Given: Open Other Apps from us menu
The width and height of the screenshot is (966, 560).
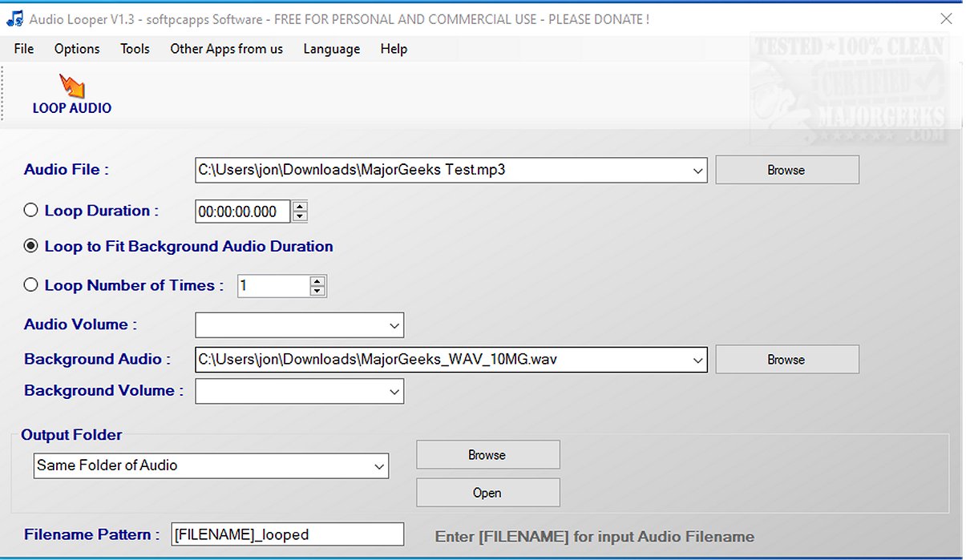Looking at the screenshot, I should 226,49.
